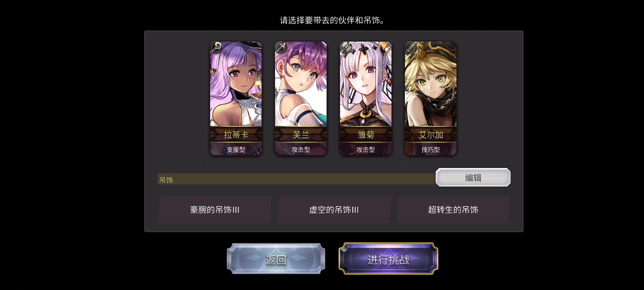Viewport: 644px width, 290px height.
Task: Click the 支援型 type label
Action: 236,150
